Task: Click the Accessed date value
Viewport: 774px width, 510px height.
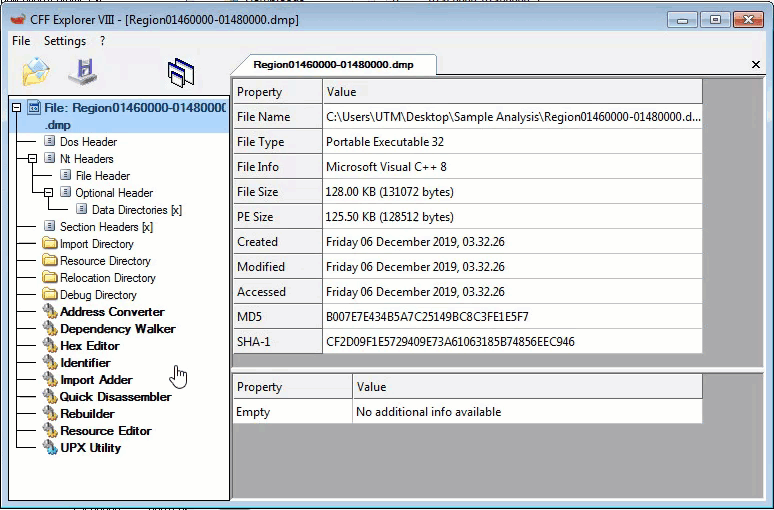Action: click(415, 292)
